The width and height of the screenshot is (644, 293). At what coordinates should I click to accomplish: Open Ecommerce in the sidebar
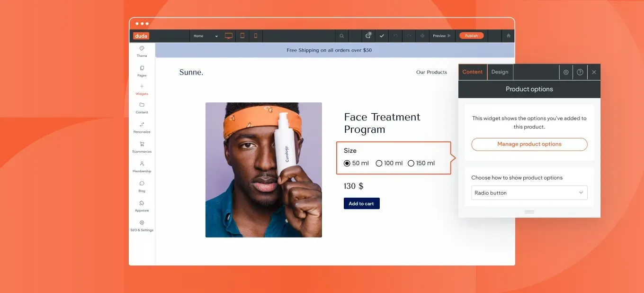(142, 147)
